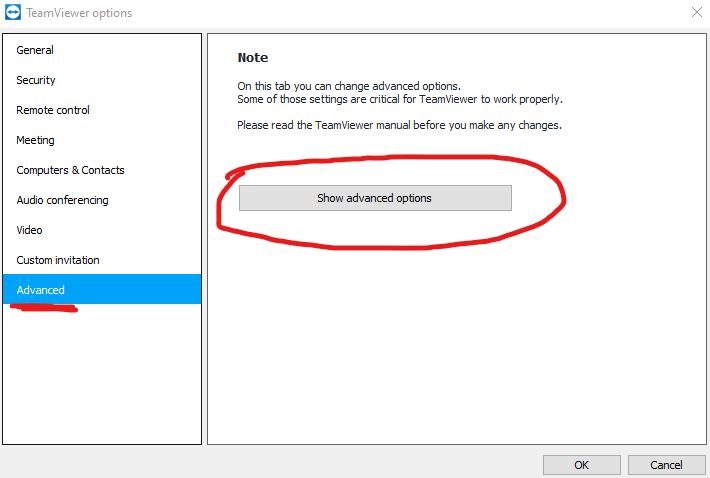Viewport: 710px width, 478px height.
Task: Click the Note heading text
Action: (x=253, y=57)
